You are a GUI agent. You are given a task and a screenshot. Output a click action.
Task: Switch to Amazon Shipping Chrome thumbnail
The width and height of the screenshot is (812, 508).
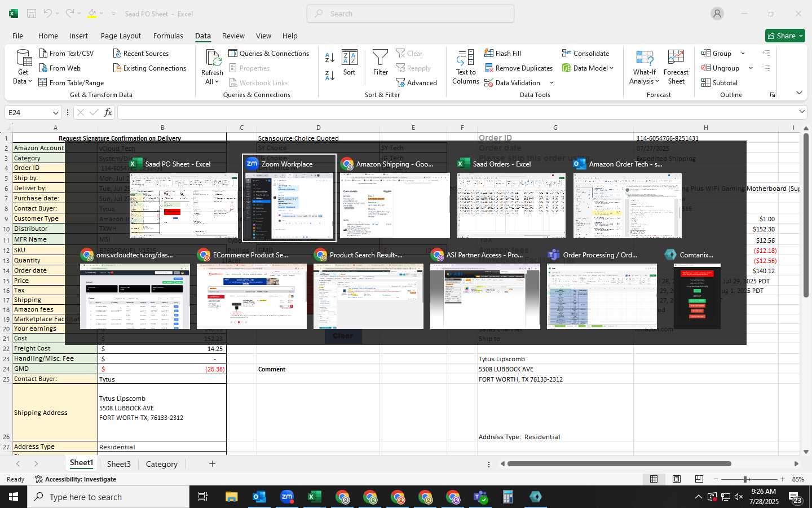pyautogui.click(x=395, y=198)
